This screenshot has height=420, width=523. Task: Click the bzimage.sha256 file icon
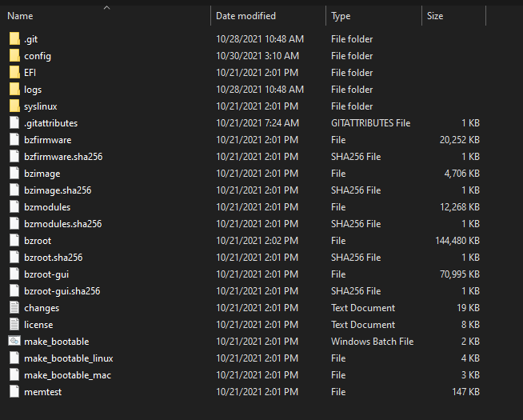(14, 190)
